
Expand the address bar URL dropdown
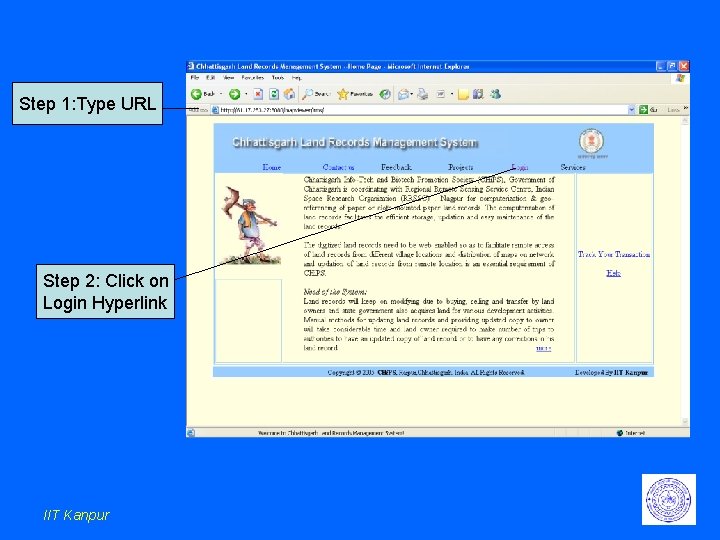(x=631, y=109)
